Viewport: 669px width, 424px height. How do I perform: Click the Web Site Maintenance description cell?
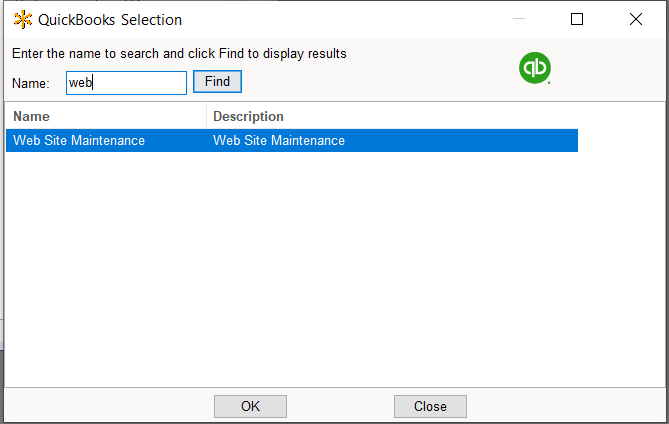coord(279,141)
